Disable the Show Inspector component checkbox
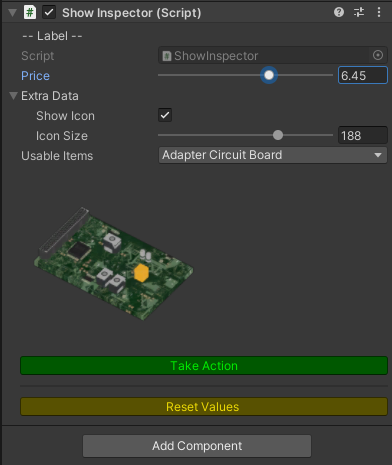 [x=49, y=13]
